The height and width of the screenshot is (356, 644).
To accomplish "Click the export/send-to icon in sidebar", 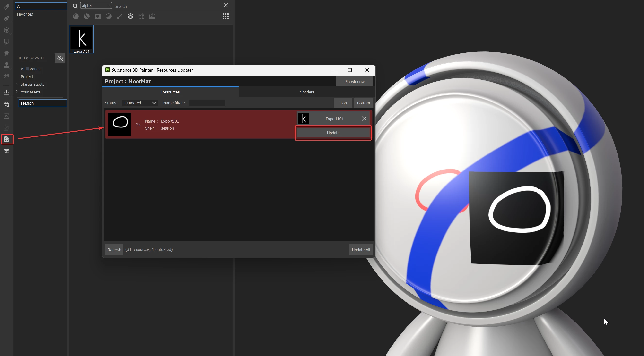I will tap(7, 93).
